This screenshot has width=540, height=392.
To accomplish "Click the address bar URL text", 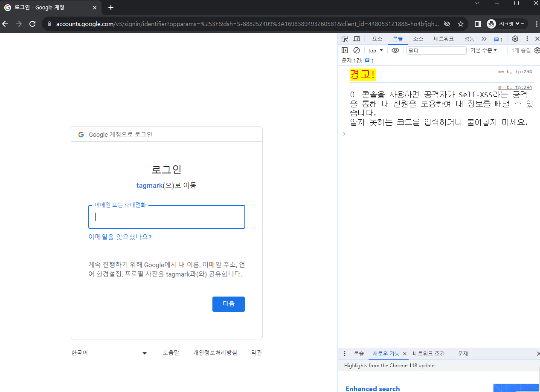I will (x=247, y=24).
